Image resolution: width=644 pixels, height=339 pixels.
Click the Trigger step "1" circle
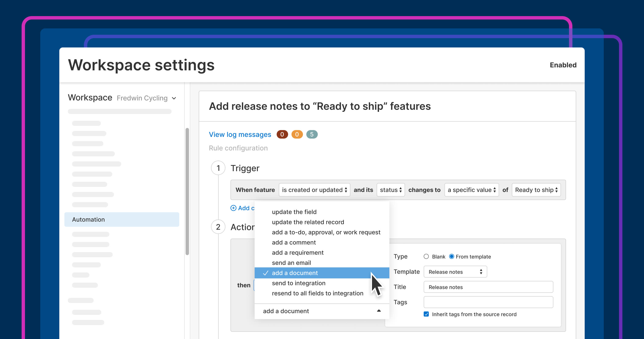point(218,168)
